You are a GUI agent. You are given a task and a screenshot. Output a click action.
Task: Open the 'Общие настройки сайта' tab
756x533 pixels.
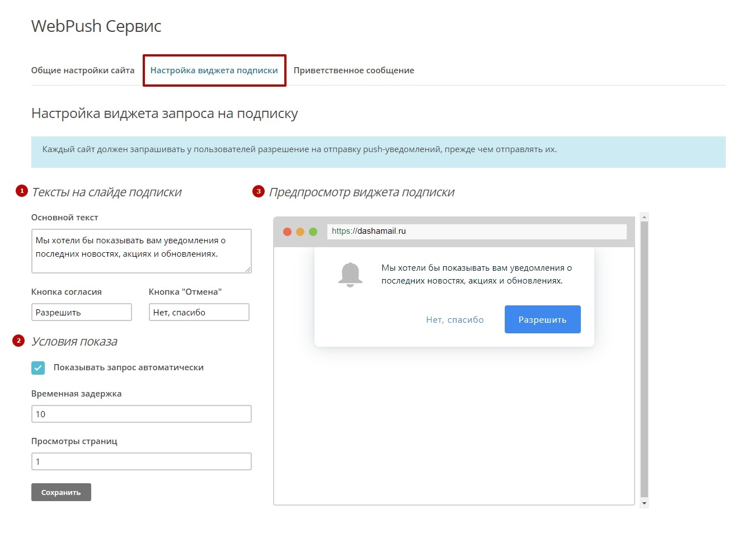tap(83, 70)
